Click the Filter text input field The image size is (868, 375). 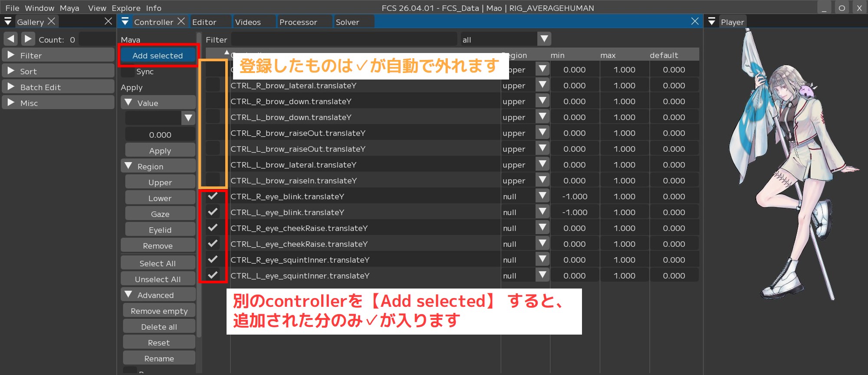(x=344, y=40)
